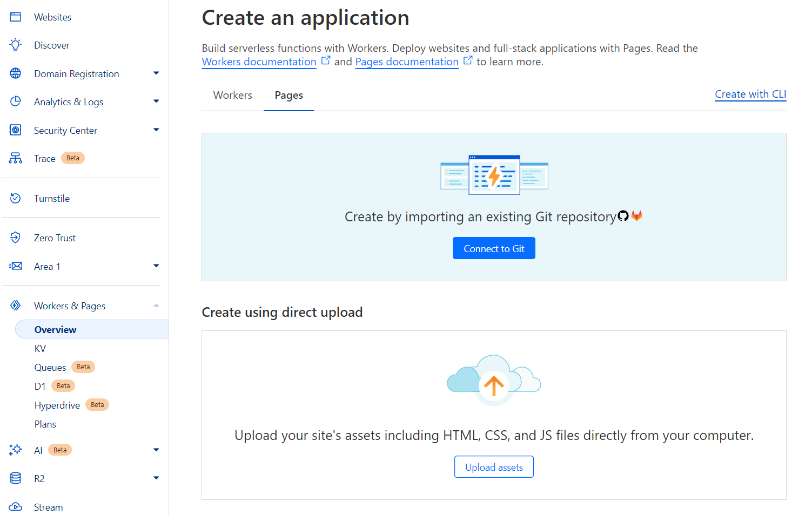Viewport: 812px width, 515px height.
Task: Click the 'Create using direct upload' heading
Action: tap(282, 313)
